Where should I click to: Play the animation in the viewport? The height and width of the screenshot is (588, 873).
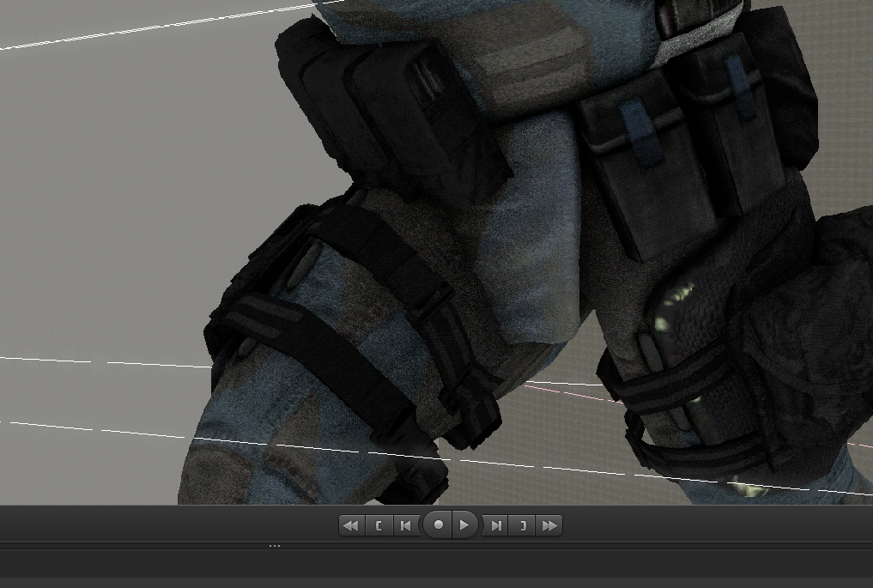pos(464,525)
